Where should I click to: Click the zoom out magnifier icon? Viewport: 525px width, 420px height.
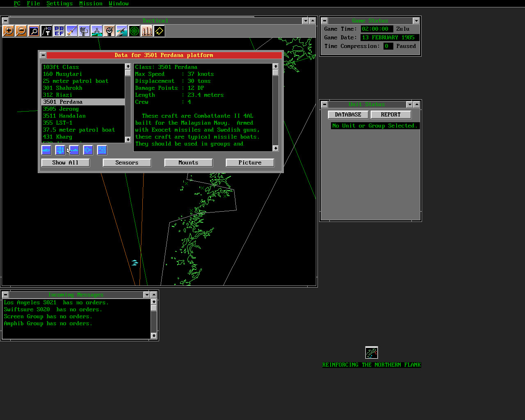point(21,31)
